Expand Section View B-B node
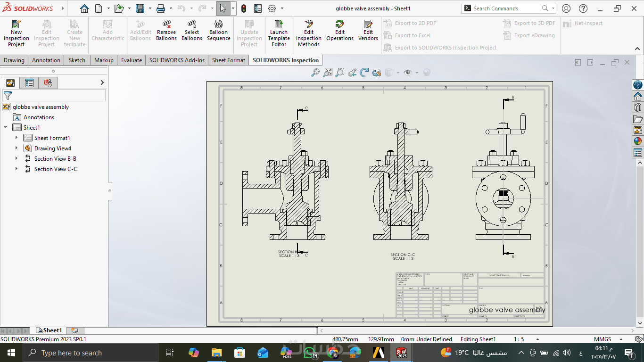 [x=17, y=158]
